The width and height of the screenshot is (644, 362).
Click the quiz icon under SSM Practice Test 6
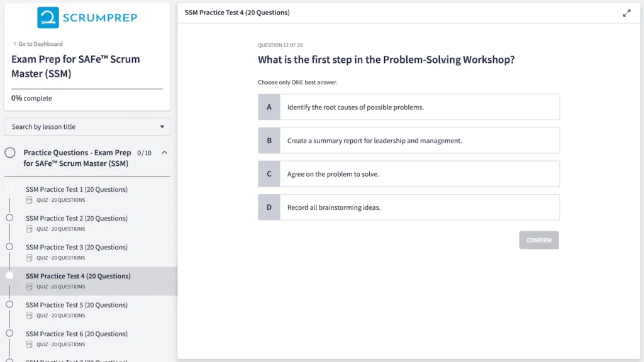[30, 344]
